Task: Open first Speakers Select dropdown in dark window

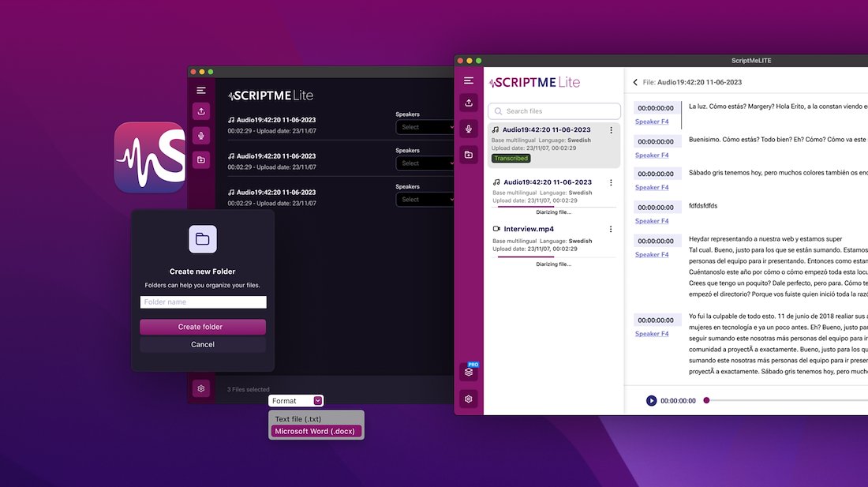Action: [x=425, y=127]
